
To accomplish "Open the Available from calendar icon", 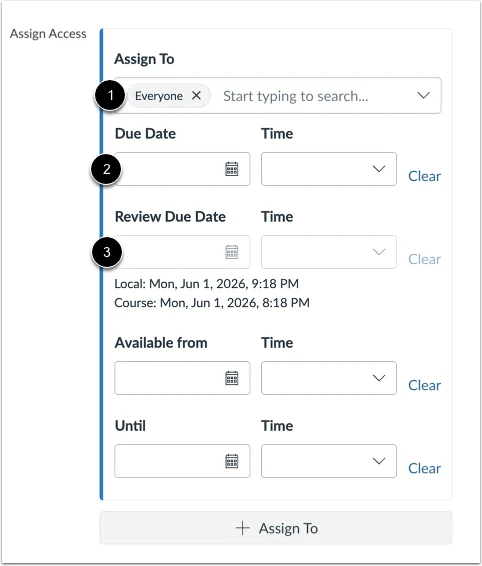I will (x=231, y=378).
